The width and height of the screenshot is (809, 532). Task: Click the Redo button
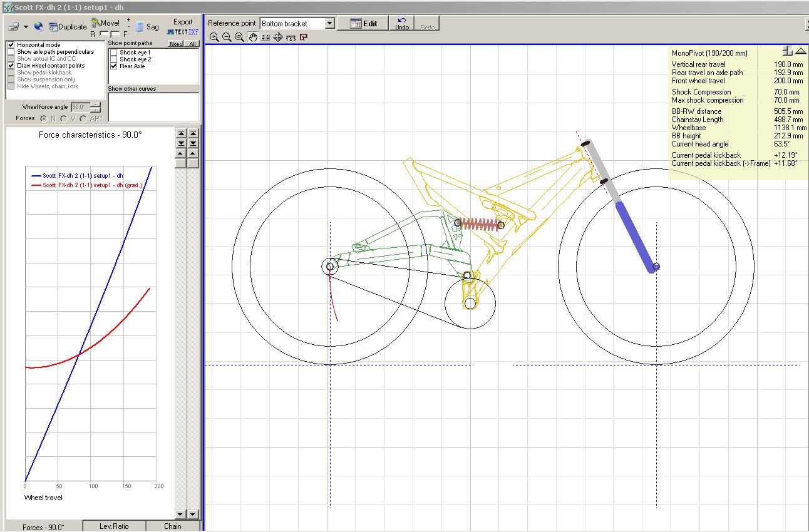[x=427, y=24]
